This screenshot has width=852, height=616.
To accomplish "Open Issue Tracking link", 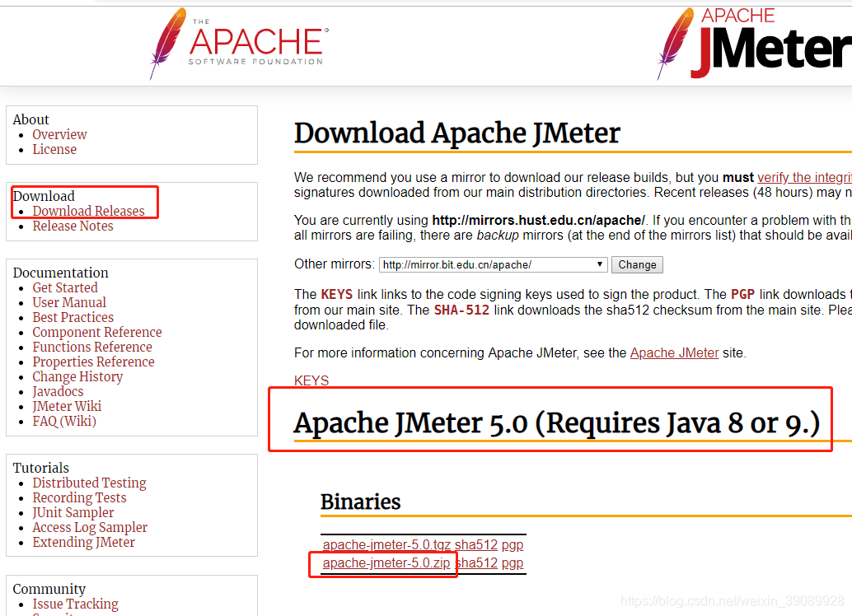I will pos(75,604).
